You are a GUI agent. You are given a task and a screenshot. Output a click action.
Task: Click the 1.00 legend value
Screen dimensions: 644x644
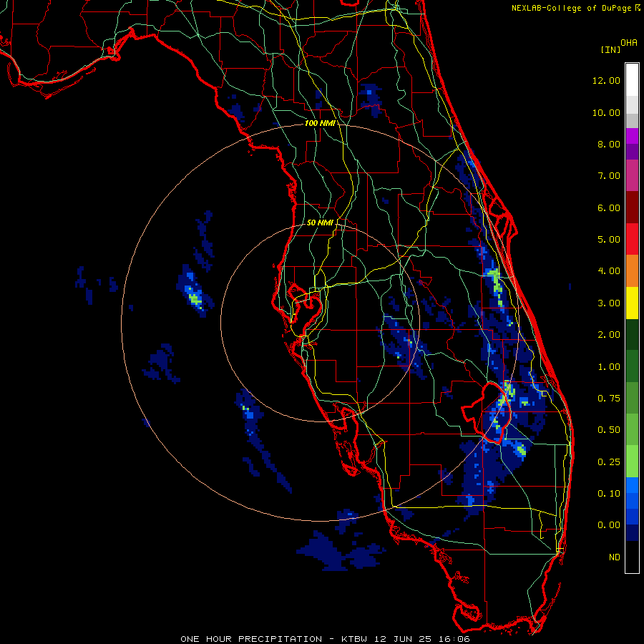click(x=609, y=367)
